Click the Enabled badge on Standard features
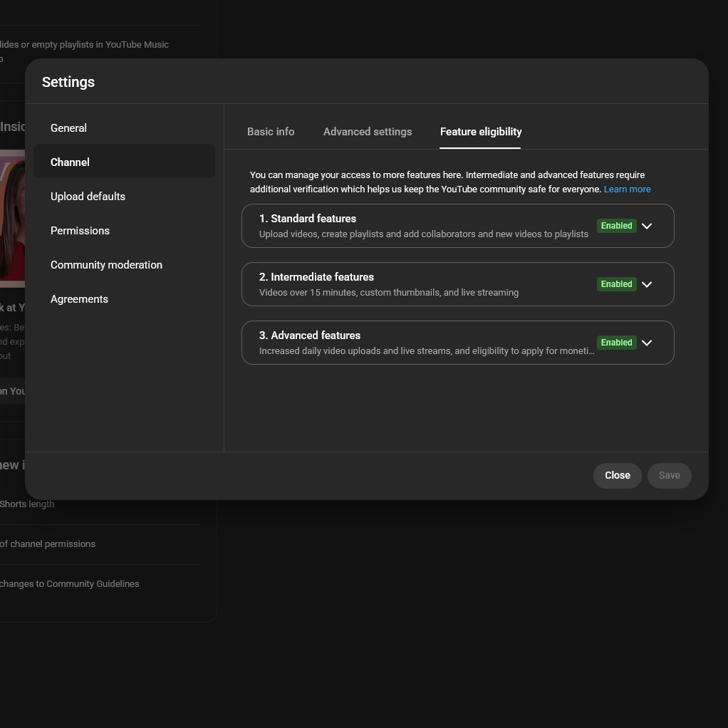728x728 pixels. click(616, 226)
